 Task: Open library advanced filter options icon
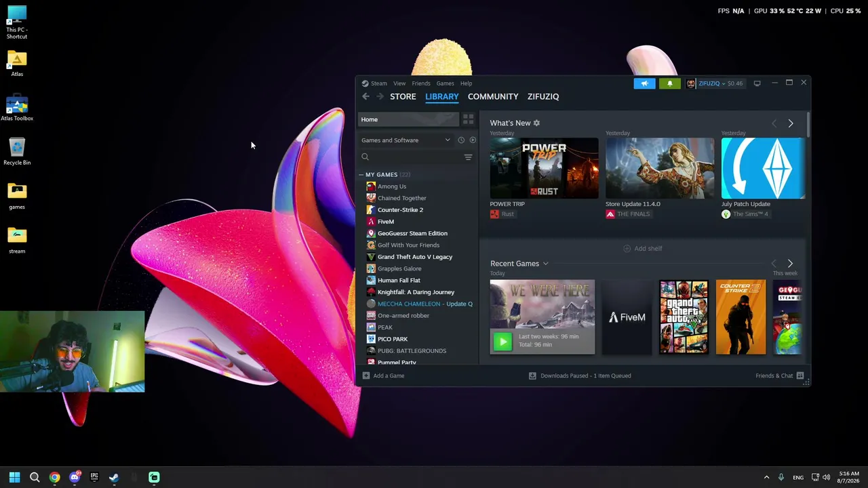(x=468, y=157)
